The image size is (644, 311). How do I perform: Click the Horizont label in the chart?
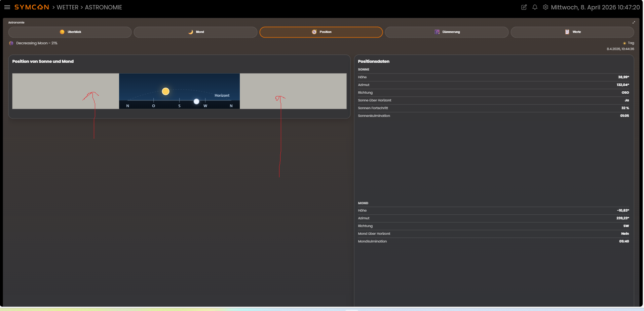tap(222, 95)
